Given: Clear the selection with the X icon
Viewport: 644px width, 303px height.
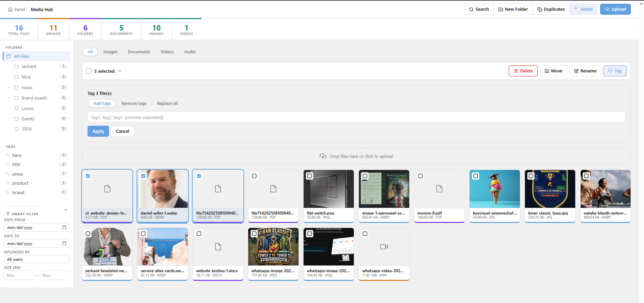Looking at the screenshot, I should pyautogui.click(x=120, y=71).
